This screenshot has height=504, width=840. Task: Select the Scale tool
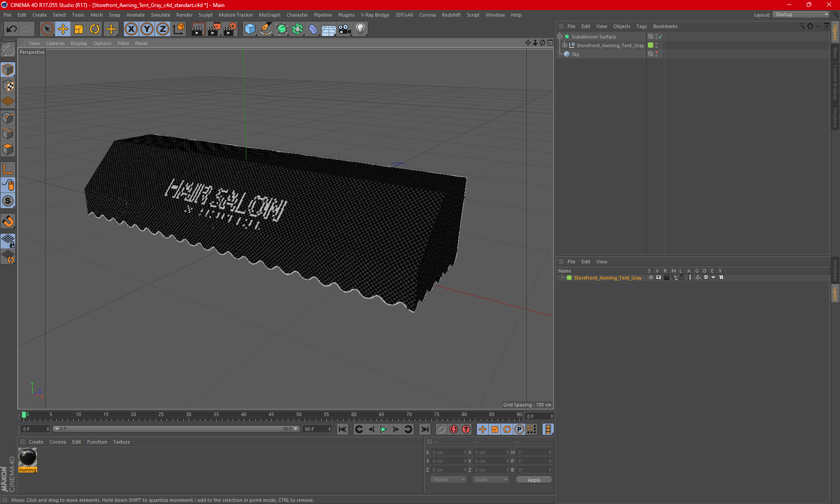[x=79, y=29]
